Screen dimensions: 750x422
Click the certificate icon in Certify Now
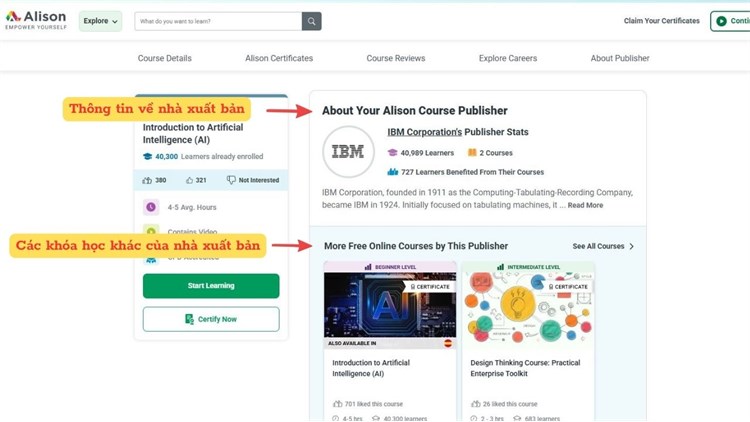coord(189,319)
